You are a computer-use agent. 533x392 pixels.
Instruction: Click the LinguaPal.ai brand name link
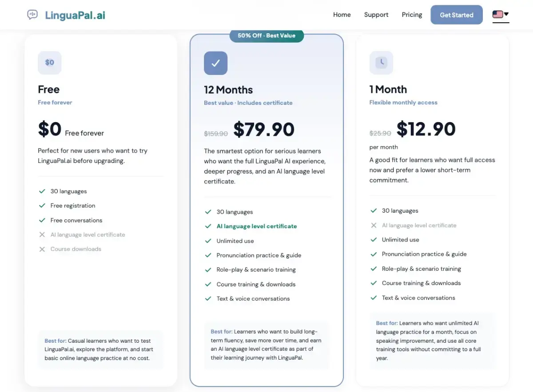click(75, 15)
